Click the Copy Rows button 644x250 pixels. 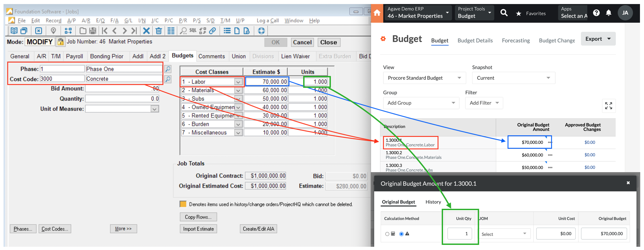[x=198, y=217]
